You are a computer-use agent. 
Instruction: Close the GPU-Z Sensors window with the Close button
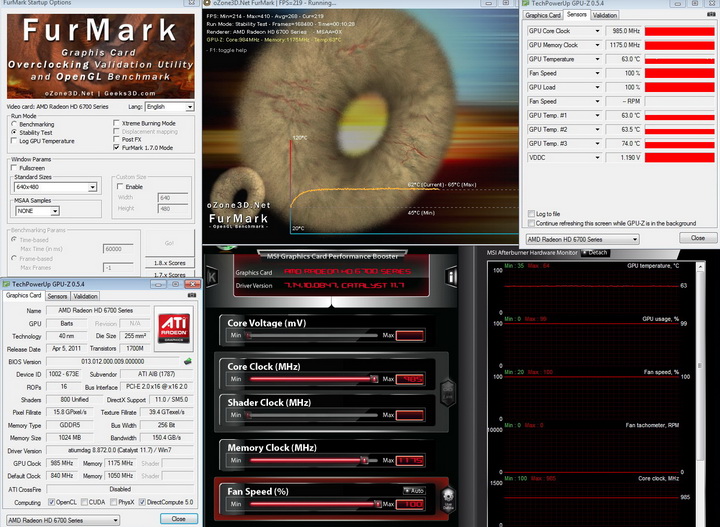pos(698,238)
